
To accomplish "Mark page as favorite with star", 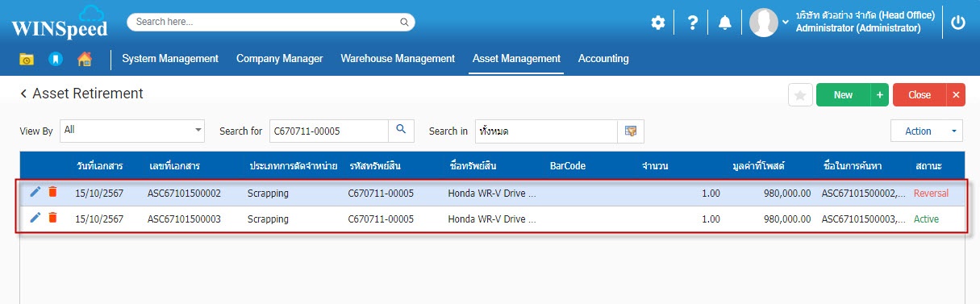I will point(800,95).
